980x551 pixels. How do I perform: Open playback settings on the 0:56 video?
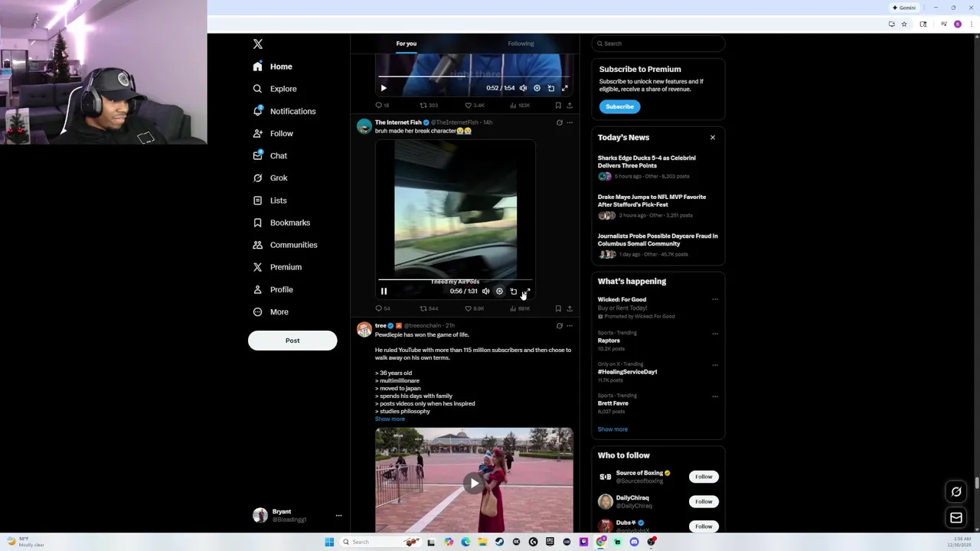[499, 292]
